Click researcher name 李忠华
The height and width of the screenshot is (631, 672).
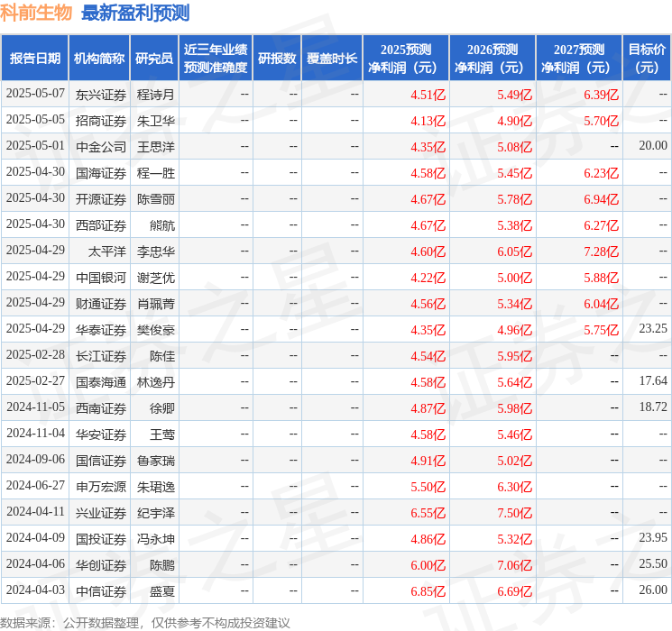155,251
